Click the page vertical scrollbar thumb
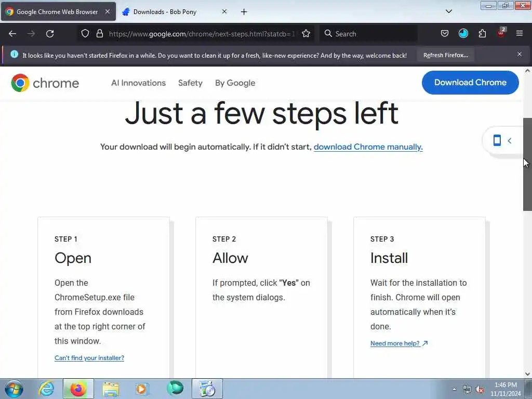 tap(527, 164)
